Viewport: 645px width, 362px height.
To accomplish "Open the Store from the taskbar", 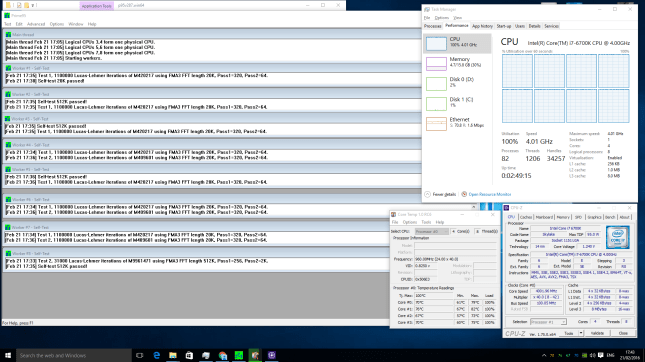I will 189,355.
